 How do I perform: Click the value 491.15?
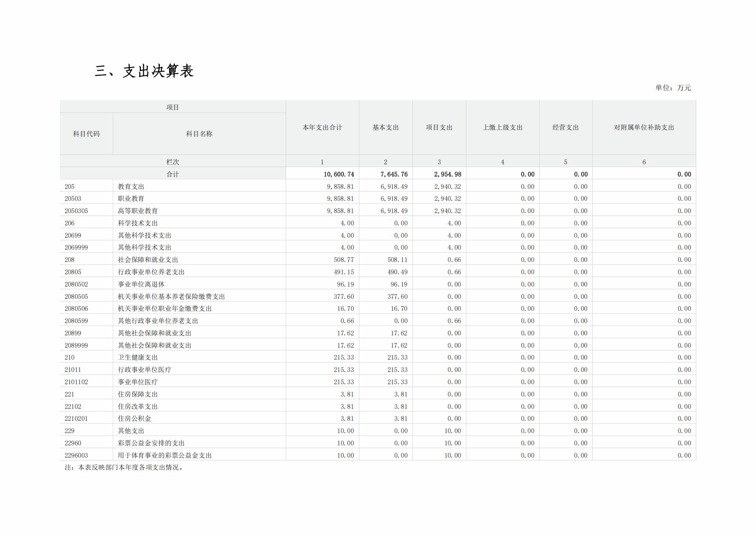point(344,272)
